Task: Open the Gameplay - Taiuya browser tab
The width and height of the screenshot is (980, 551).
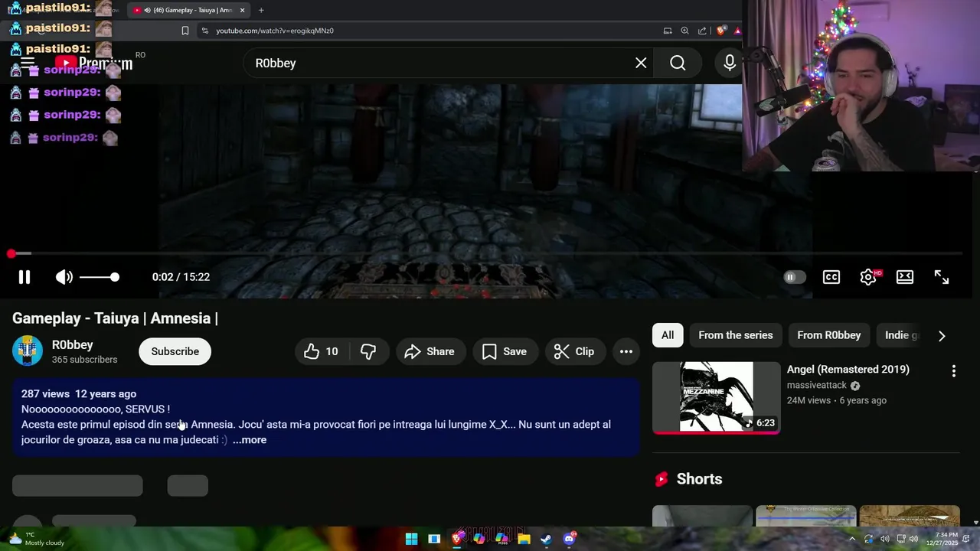Action: coord(188,10)
